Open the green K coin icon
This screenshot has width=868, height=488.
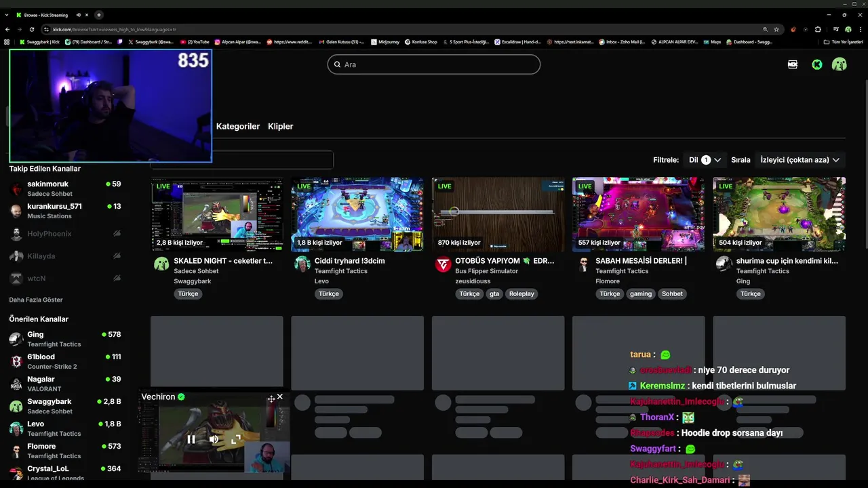coord(817,64)
